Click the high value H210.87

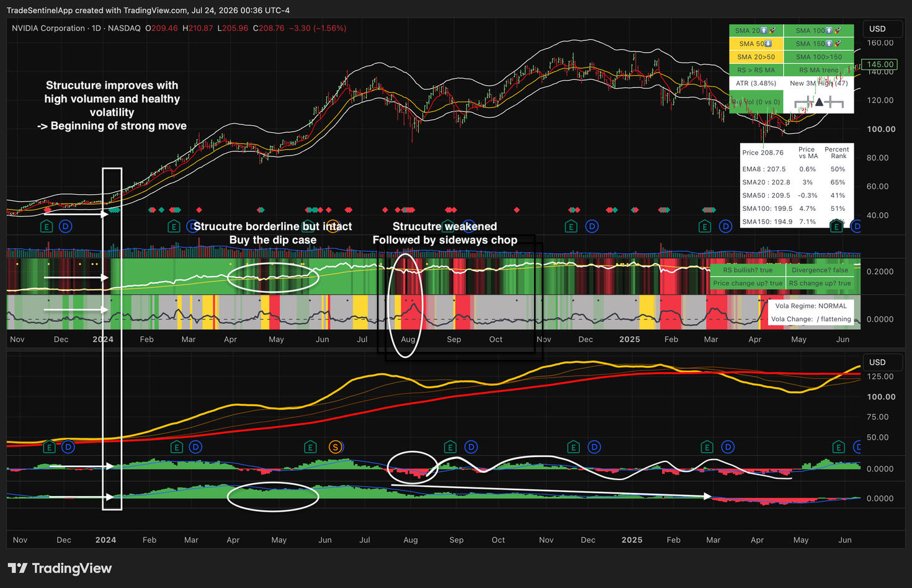pos(197,28)
